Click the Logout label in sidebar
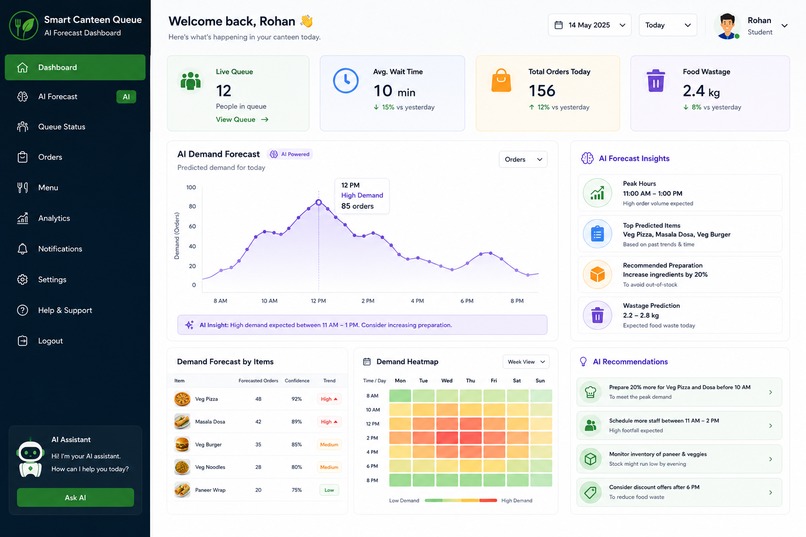 (x=50, y=341)
